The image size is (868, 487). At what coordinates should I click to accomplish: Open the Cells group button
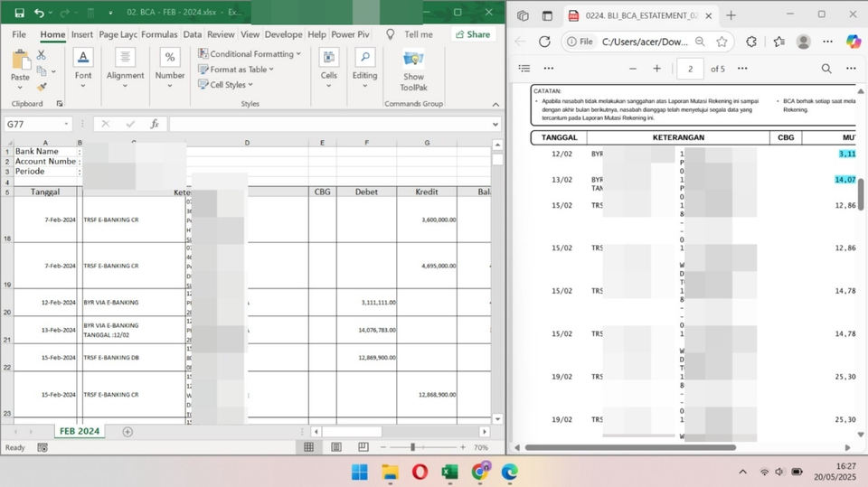click(329, 68)
